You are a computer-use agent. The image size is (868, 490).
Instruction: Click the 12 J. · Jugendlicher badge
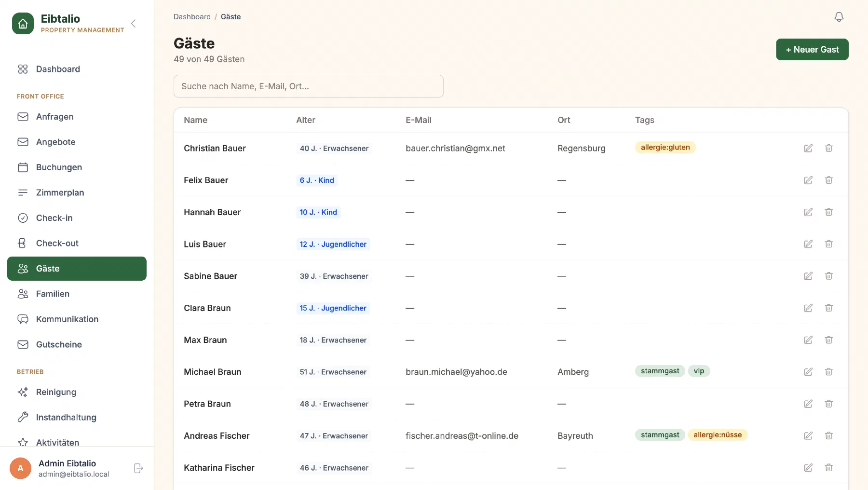point(333,245)
